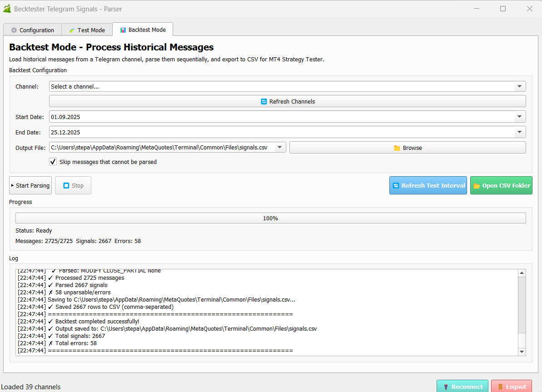The image size is (542, 392).
Task: Click the 100% progress bar
Action: pos(270,218)
